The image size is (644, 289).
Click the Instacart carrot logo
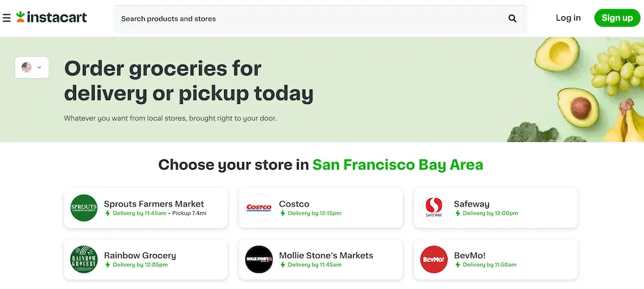(21, 17)
